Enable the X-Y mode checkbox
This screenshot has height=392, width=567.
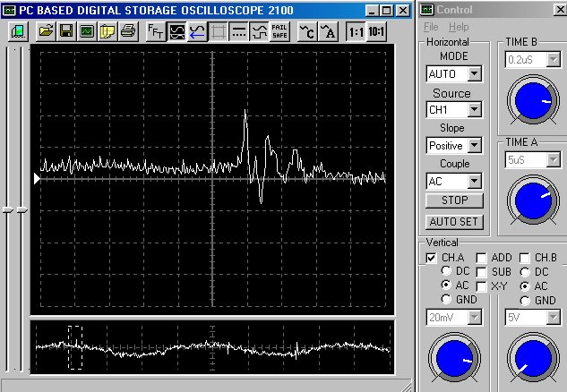[481, 285]
